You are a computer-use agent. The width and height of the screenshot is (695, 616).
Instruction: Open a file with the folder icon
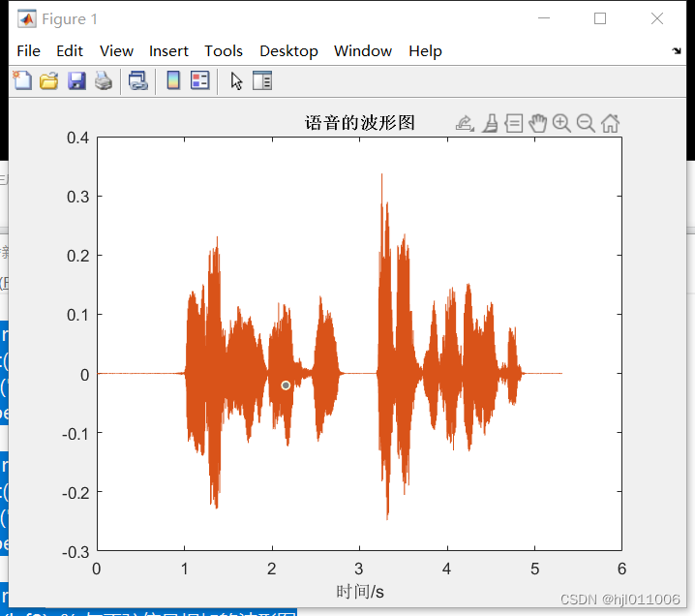click(x=48, y=81)
